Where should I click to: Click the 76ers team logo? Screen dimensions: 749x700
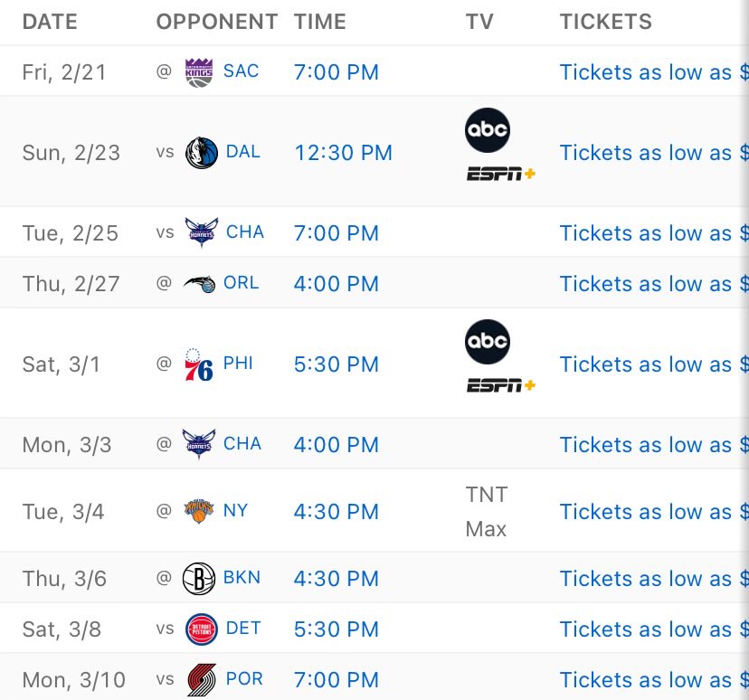[x=199, y=364]
